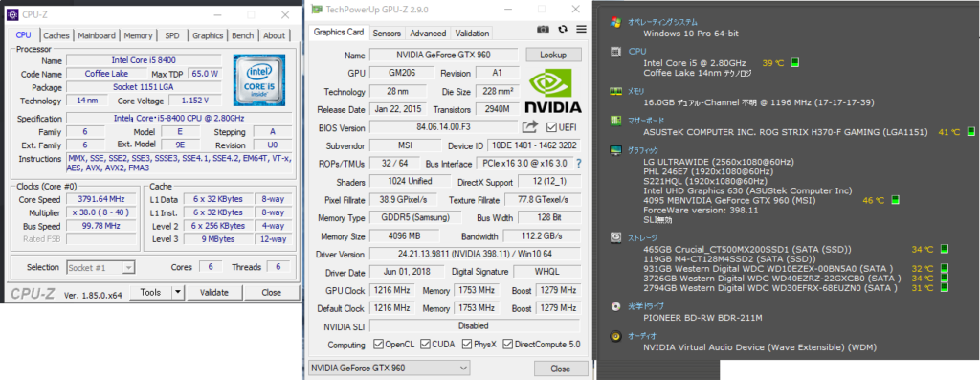Viewport: 980px width, 380px height.
Task: Toggle the DirectCompute 5.0 checkbox
Action: pyautogui.click(x=507, y=345)
